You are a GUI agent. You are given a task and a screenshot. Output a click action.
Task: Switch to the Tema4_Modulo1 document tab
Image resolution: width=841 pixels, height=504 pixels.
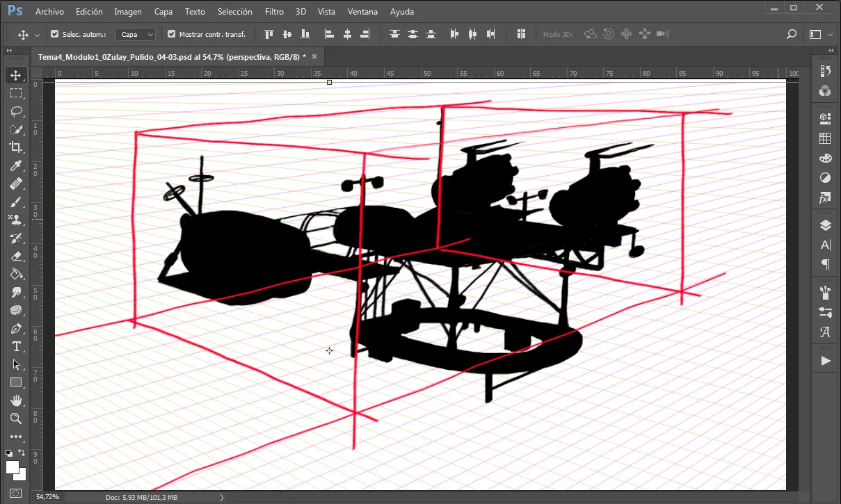coord(172,57)
